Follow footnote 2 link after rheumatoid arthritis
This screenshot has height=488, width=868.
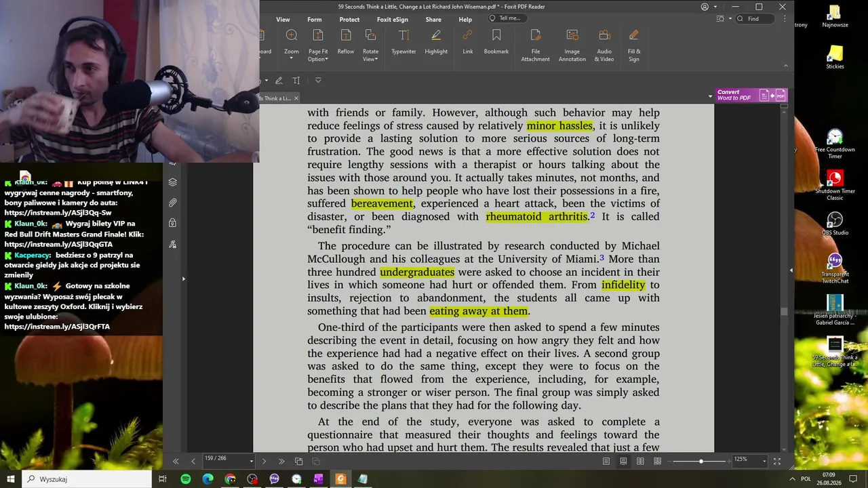point(592,215)
